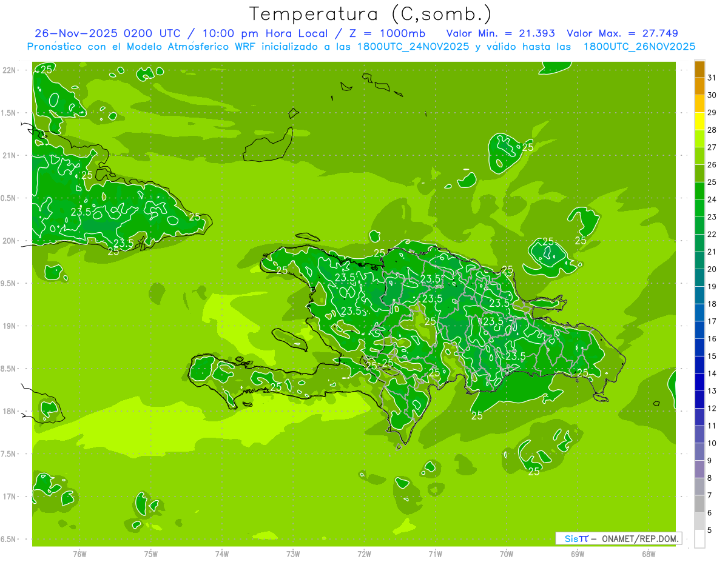Viewport: 728px width, 562px height.
Task: Click the white legend band below 5
Action: (699, 539)
